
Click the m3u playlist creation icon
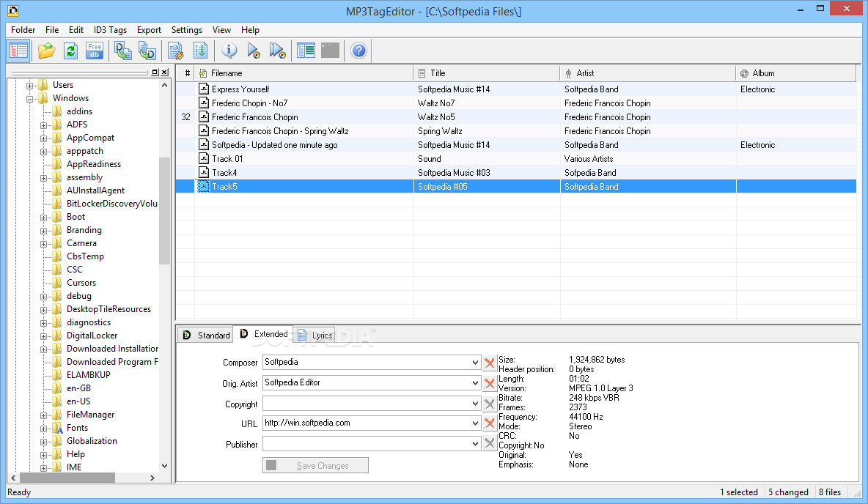coord(175,51)
